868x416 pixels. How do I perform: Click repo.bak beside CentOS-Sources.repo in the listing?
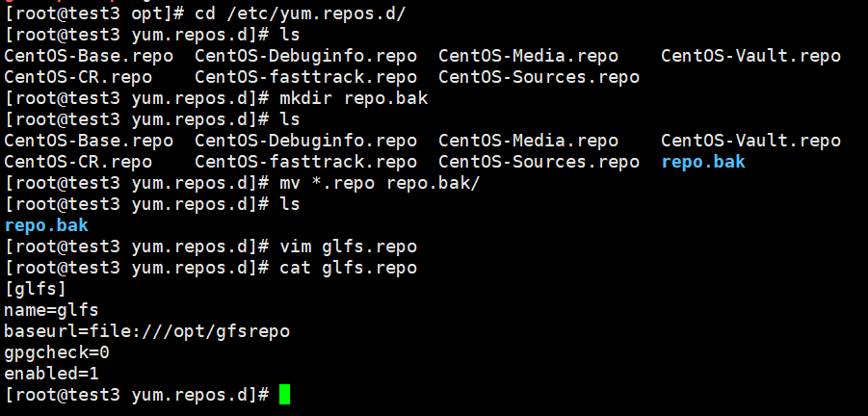[x=703, y=162]
